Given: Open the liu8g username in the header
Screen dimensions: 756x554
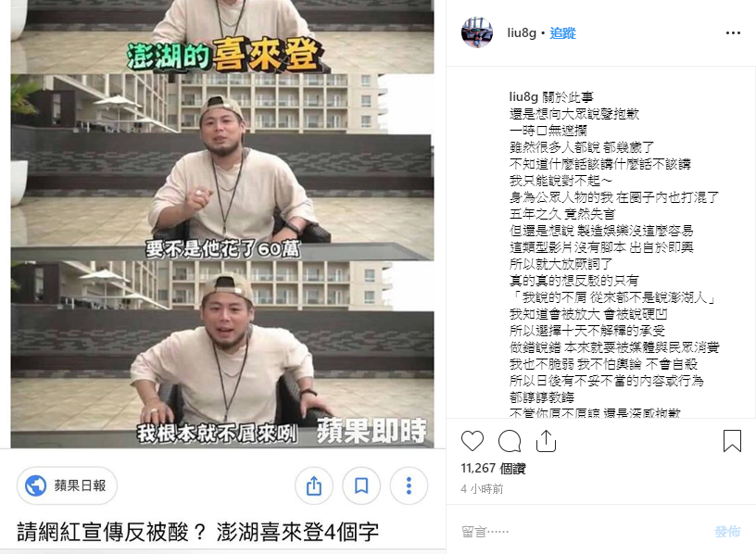Looking at the screenshot, I should point(522,32).
